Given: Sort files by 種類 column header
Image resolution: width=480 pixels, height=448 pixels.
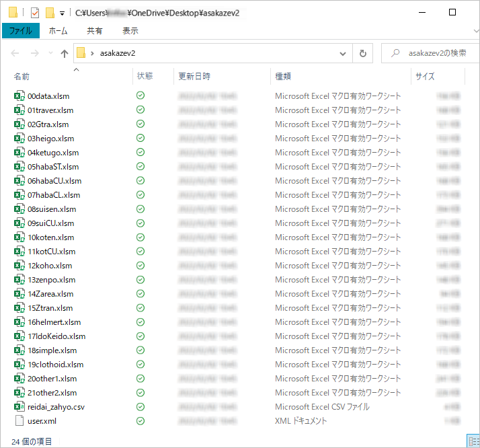Looking at the screenshot, I should pyautogui.click(x=283, y=77).
